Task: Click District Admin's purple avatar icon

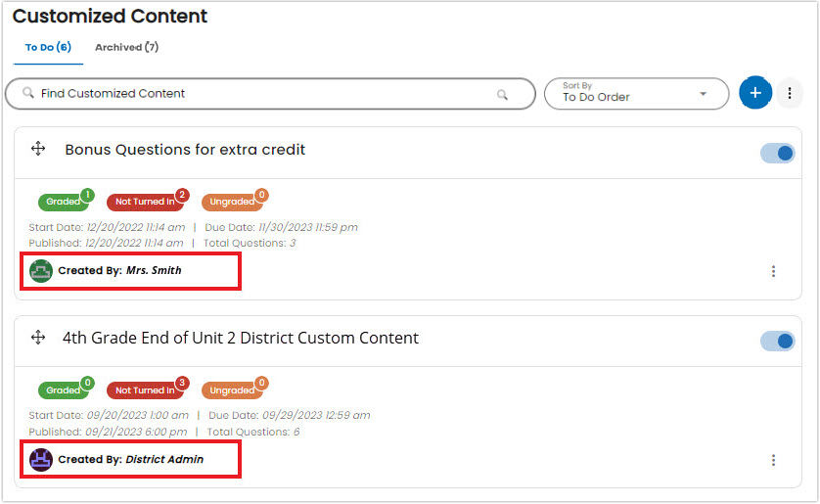Action: 41,460
